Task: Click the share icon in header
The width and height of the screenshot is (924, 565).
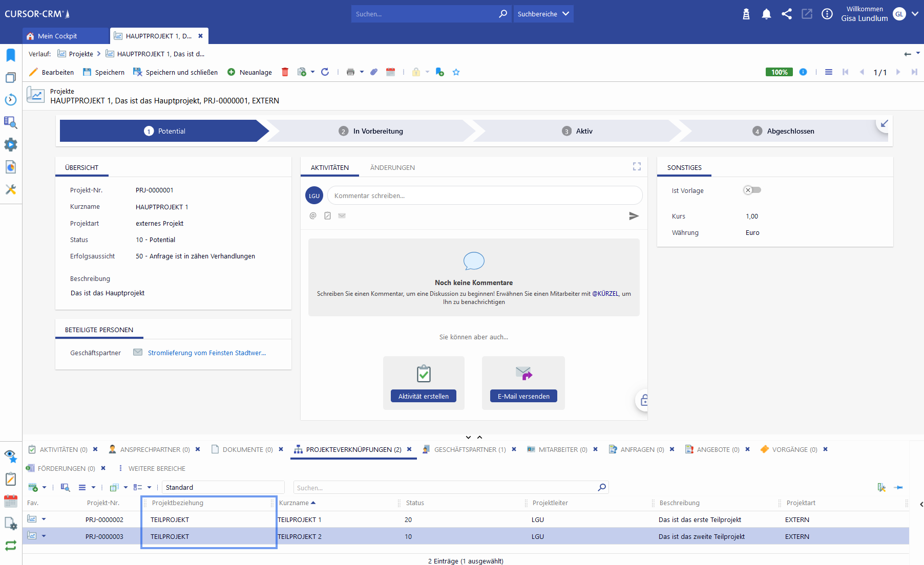Action: (x=787, y=14)
